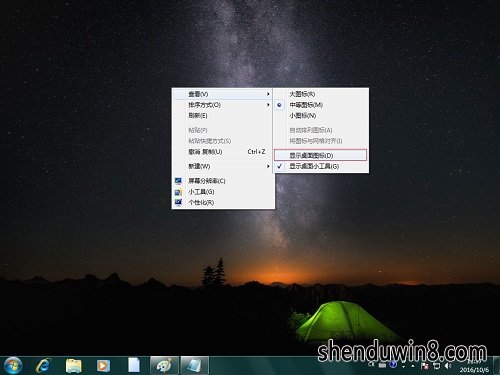Open the Action Center flag icon
The height and width of the screenshot is (375, 500).
coord(425,366)
